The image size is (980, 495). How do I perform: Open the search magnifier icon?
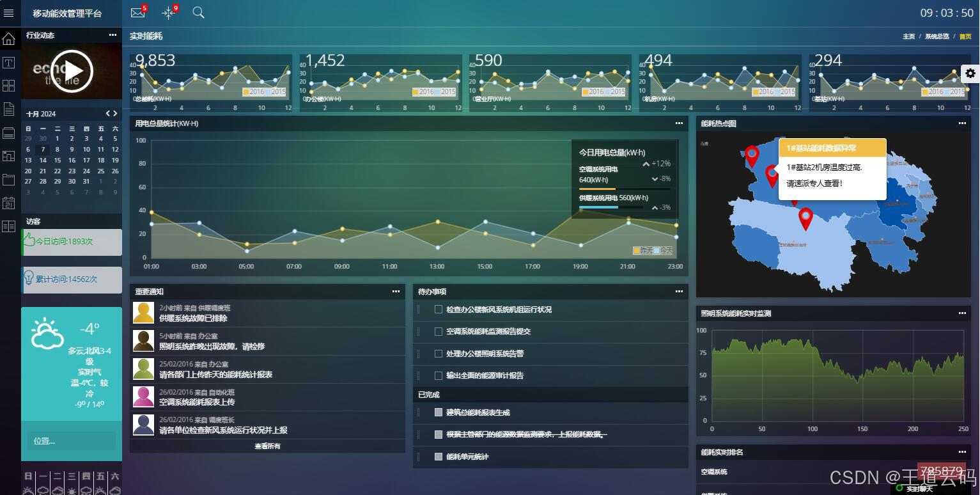coord(199,13)
